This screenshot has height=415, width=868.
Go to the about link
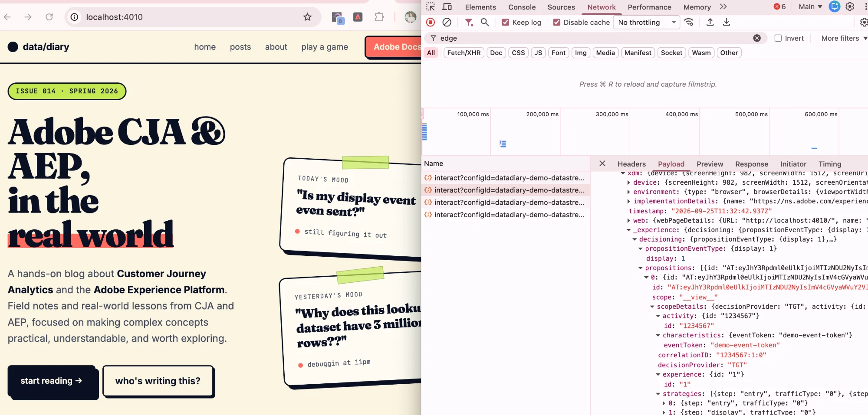point(276,47)
